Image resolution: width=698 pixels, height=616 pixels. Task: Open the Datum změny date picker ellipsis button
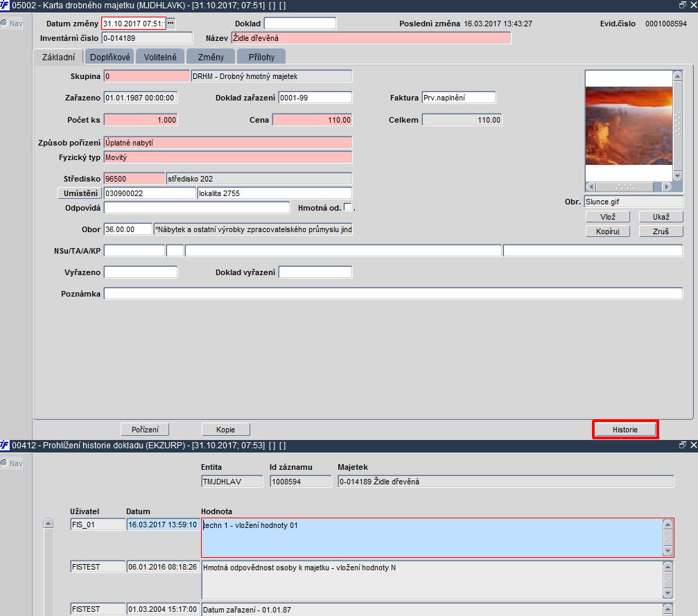pyautogui.click(x=171, y=23)
